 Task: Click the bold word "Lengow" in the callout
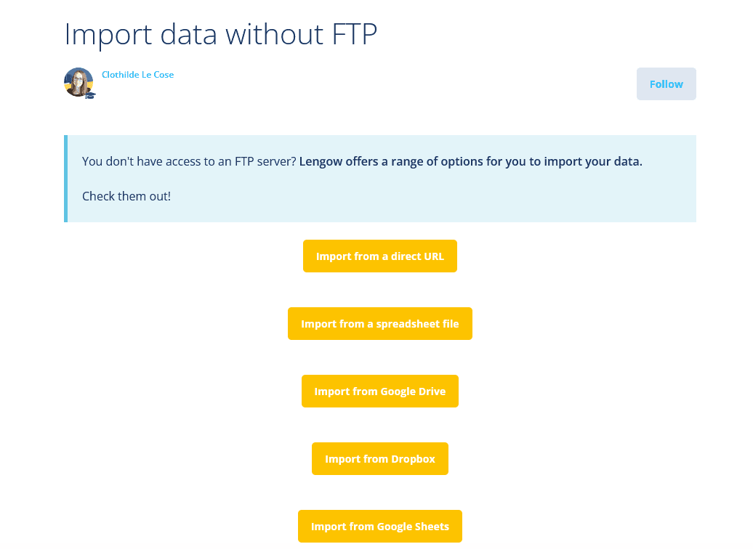322,161
